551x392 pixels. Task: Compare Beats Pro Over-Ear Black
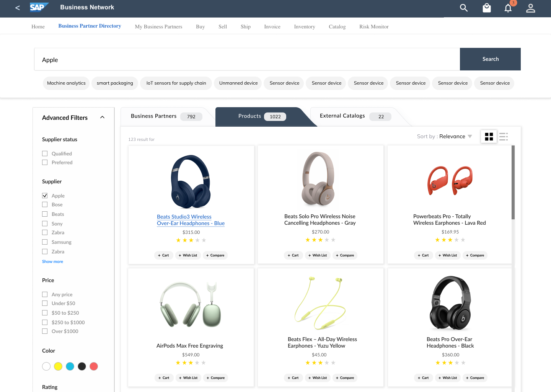tap(475, 378)
